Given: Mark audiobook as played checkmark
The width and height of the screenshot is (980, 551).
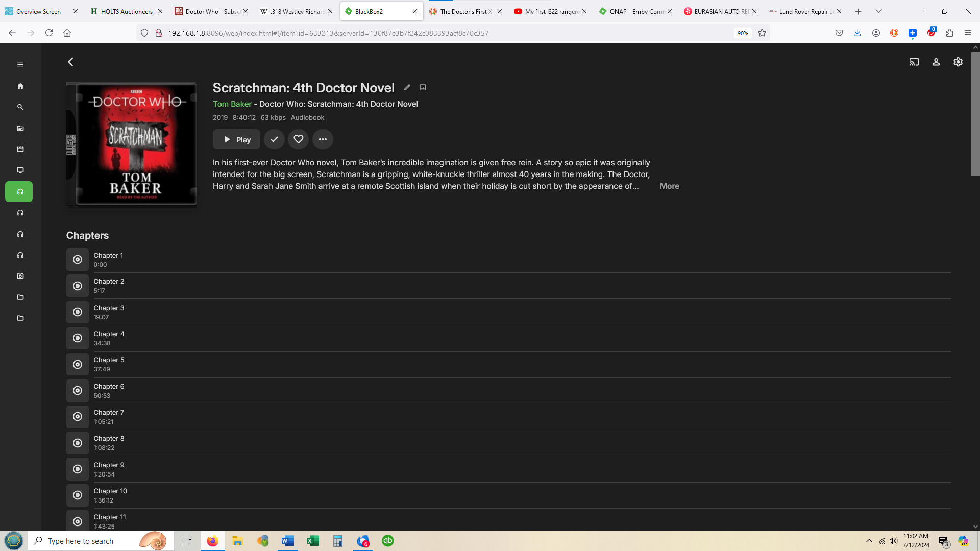Looking at the screenshot, I should pyautogui.click(x=274, y=139).
